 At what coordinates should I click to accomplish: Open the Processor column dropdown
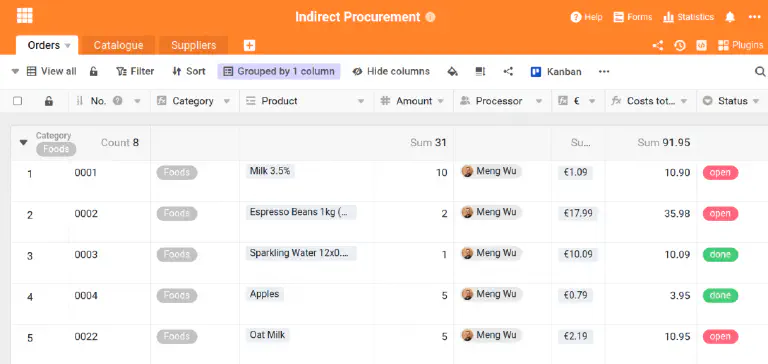click(539, 101)
